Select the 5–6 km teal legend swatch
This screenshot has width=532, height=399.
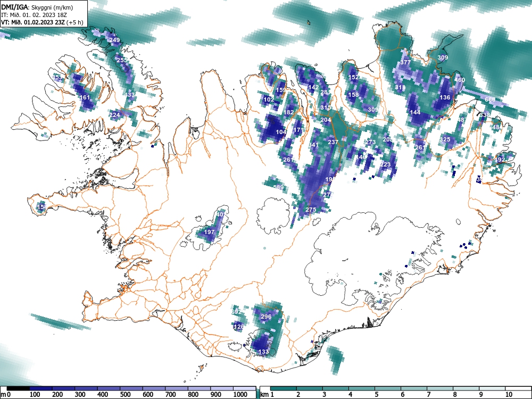click(388, 388)
